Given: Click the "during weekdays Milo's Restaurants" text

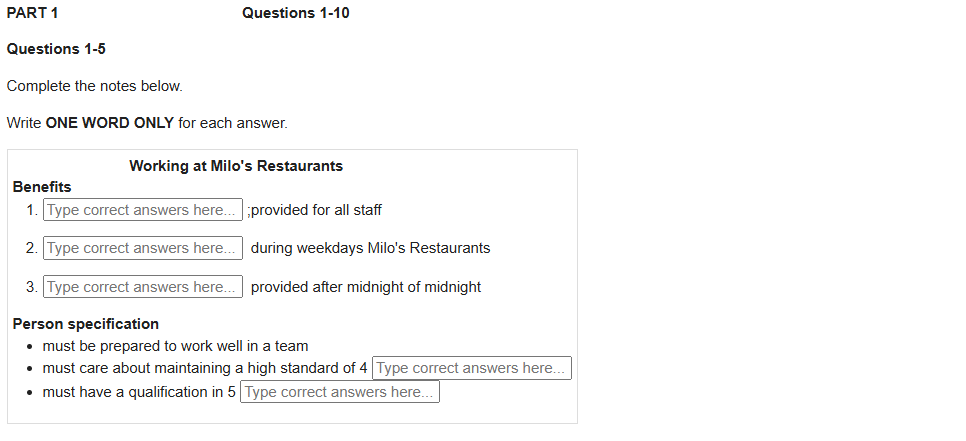Looking at the screenshot, I should coord(370,248).
